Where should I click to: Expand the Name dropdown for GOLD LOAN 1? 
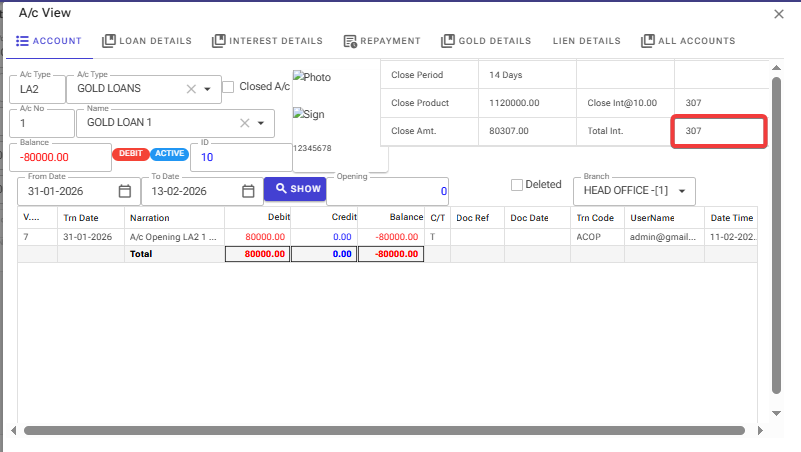261,123
